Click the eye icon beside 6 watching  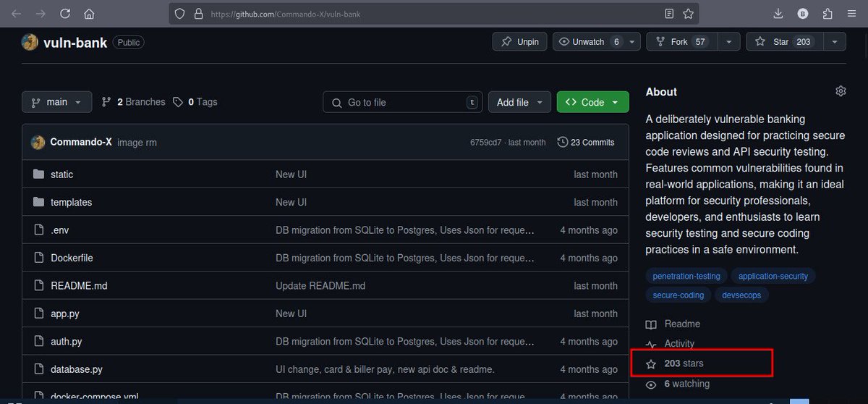click(x=651, y=384)
